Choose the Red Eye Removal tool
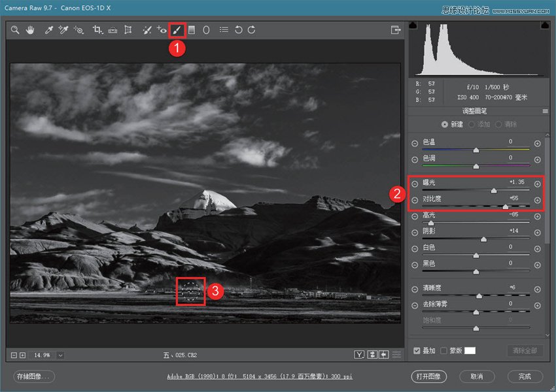The height and width of the screenshot is (392, 556). pyautogui.click(x=162, y=30)
